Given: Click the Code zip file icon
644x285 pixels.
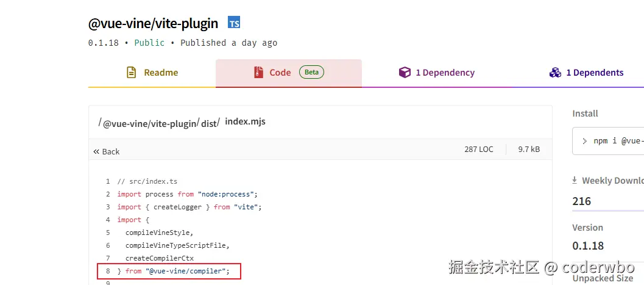Looking at the screenshot, I should point(258,73).
